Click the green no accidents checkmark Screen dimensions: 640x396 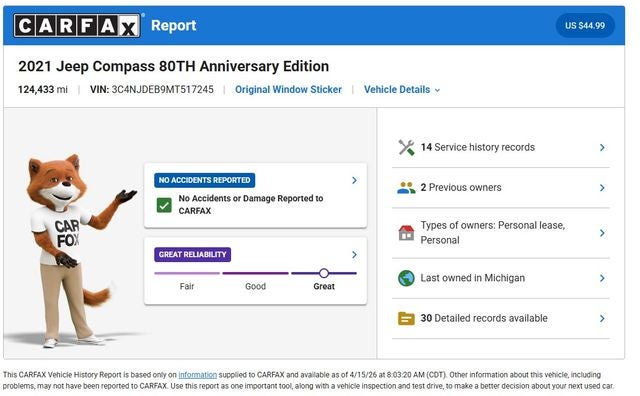(164, 205)
